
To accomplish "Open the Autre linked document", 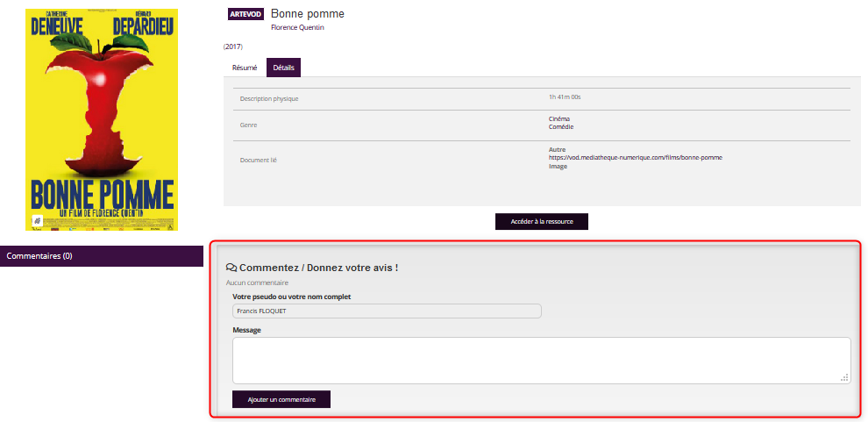I will (x=558, y=150).
